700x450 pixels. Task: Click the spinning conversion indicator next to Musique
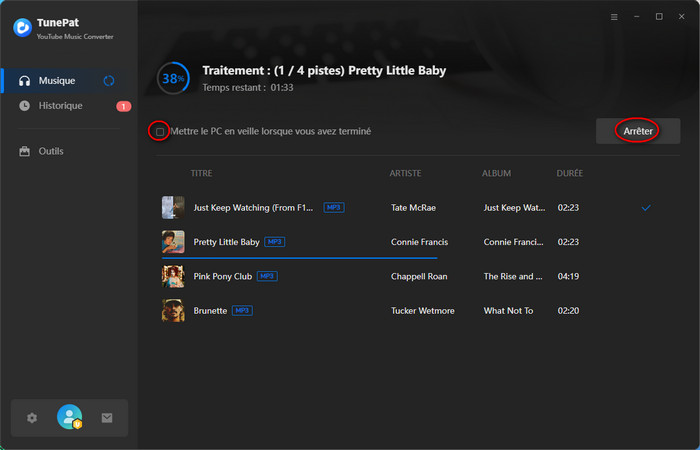coord(109,81)
